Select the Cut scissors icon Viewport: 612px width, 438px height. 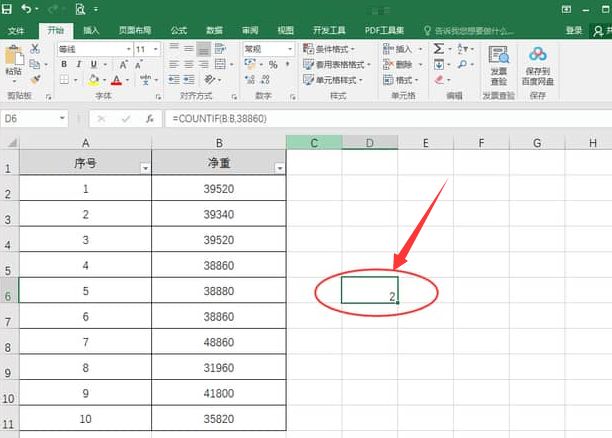click(36, 48)
